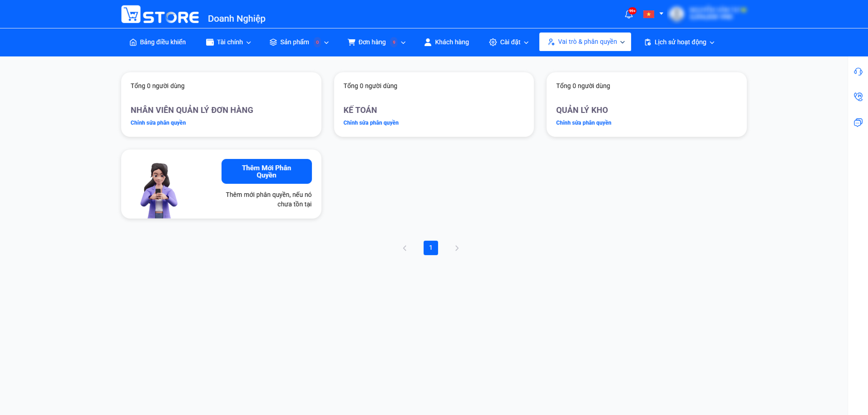
Task: Open the chat bubbles icon in sidebar
Action: (858, 123)
